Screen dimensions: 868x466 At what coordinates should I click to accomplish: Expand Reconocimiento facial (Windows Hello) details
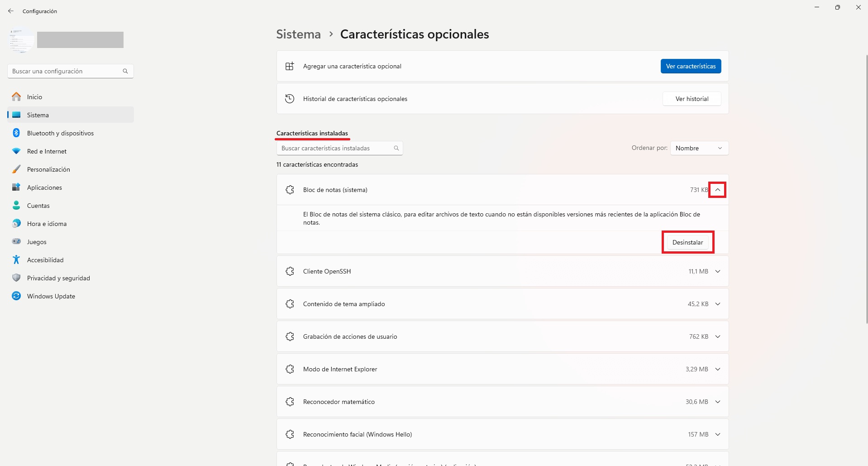pyautogui.click(x=718, y=434)
